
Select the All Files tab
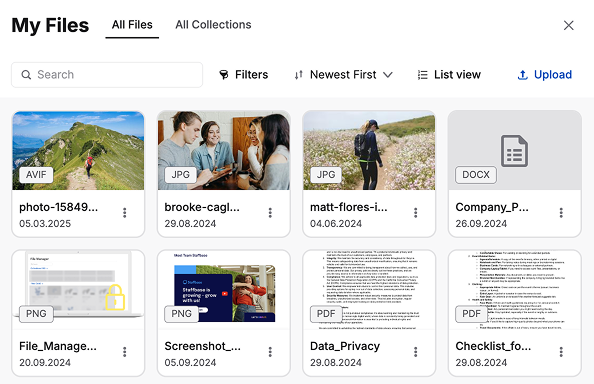point(132,25)
